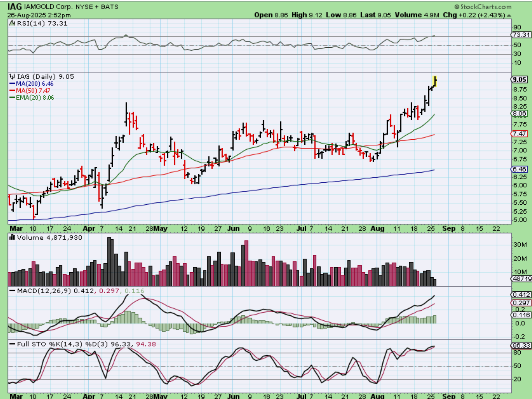Click the Aug label on price date axis
This screenshot has width=532, height=399.
[x=377, y=228]
